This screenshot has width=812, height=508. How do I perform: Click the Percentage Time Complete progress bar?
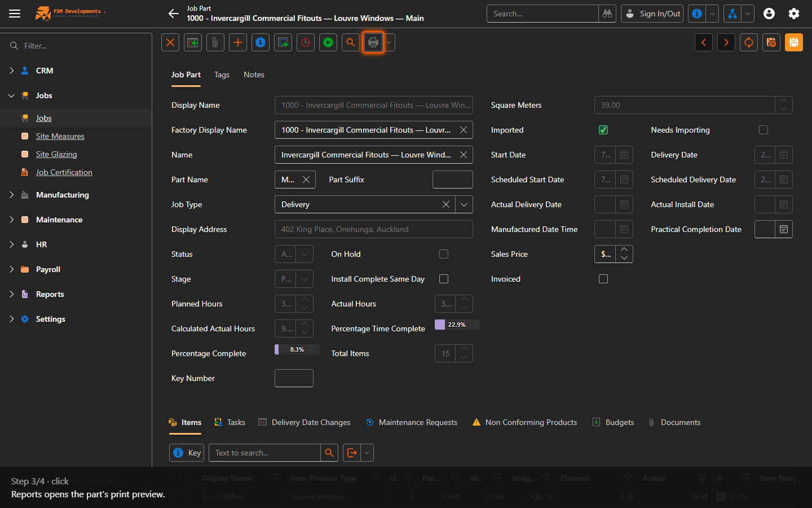point(457,325)
